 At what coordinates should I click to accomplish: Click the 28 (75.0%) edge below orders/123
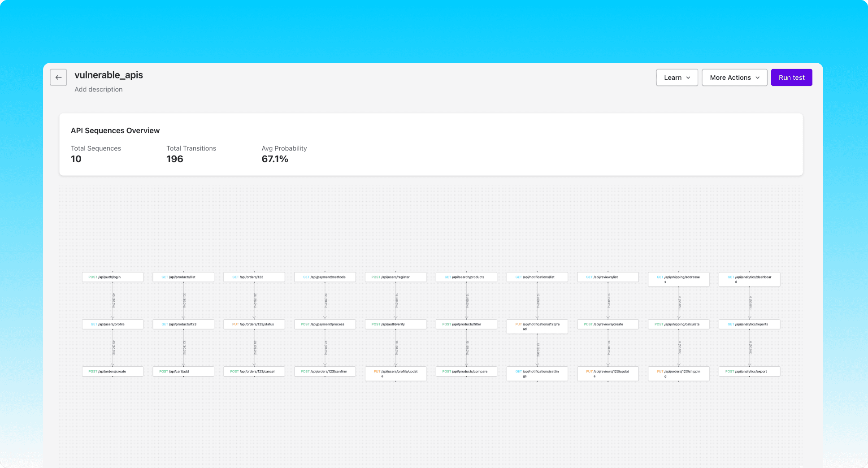(255, 300)
